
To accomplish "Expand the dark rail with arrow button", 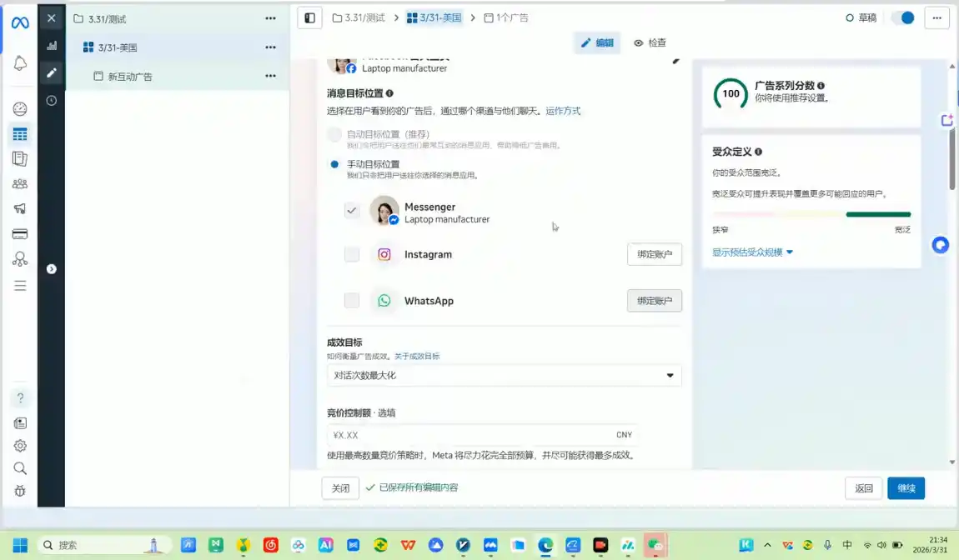I will tap(52, 269).
